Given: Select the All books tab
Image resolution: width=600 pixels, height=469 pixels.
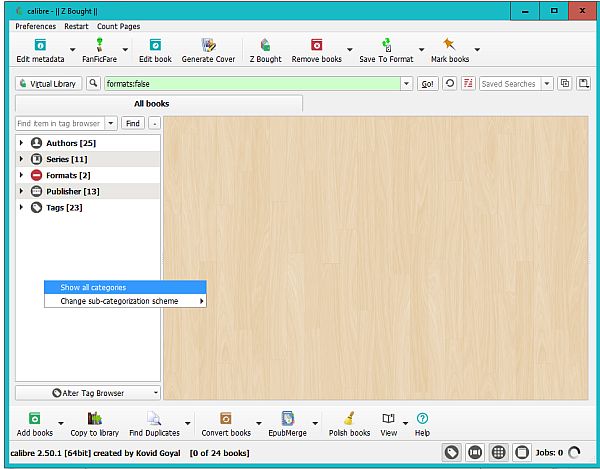Looking at the screenshot, I should point(159,104).
